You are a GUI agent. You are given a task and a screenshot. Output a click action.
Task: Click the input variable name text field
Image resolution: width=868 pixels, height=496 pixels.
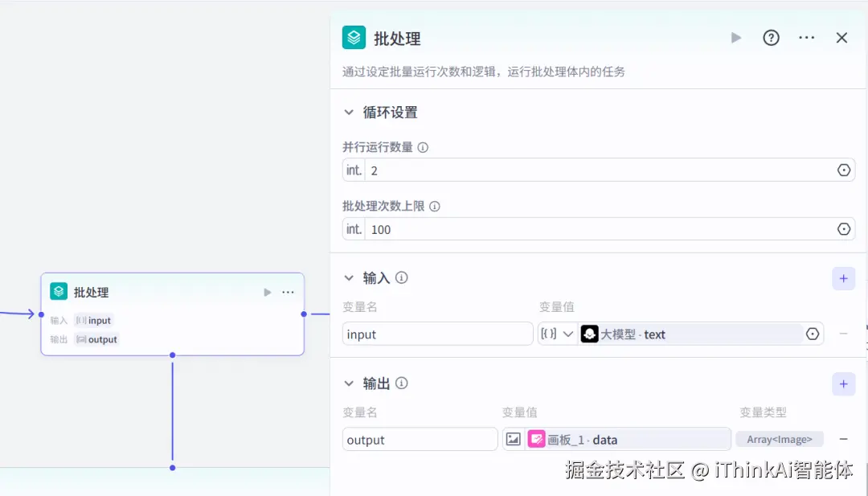pos(437,334)
